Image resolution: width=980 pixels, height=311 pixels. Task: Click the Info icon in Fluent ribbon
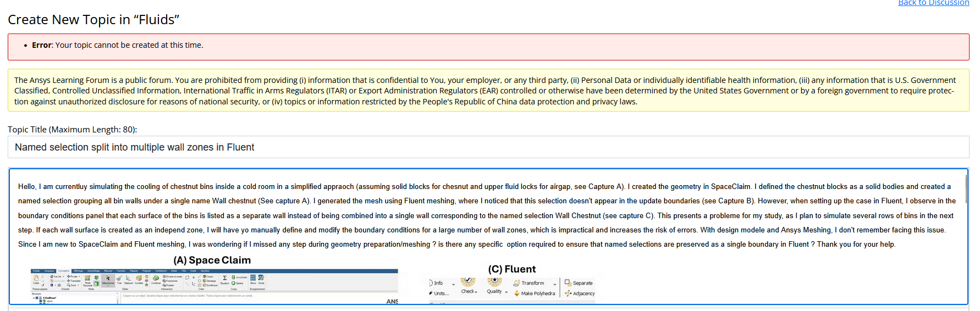(x=431, y=283)
